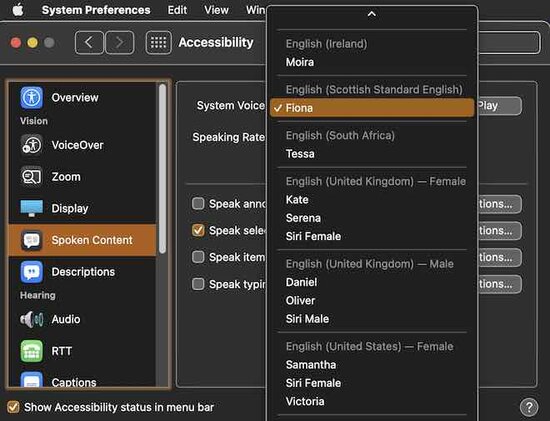Click the Audio speaker icon
The height and width of the screenshot is (421, 550).
32,319
